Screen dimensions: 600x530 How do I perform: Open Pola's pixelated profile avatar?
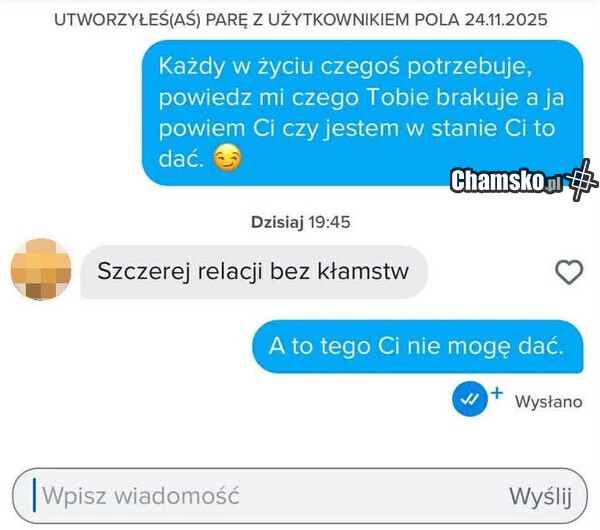pyautogui.click(x=41, y=269)
